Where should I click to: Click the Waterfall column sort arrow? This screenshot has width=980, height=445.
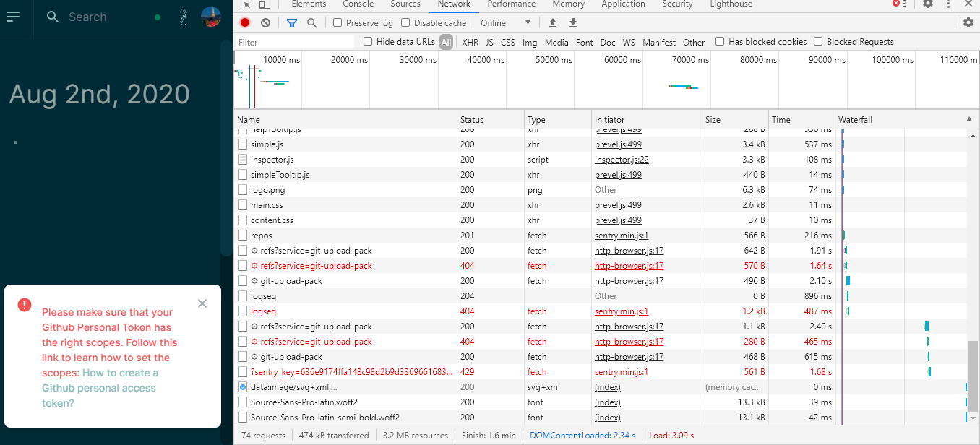969,119
